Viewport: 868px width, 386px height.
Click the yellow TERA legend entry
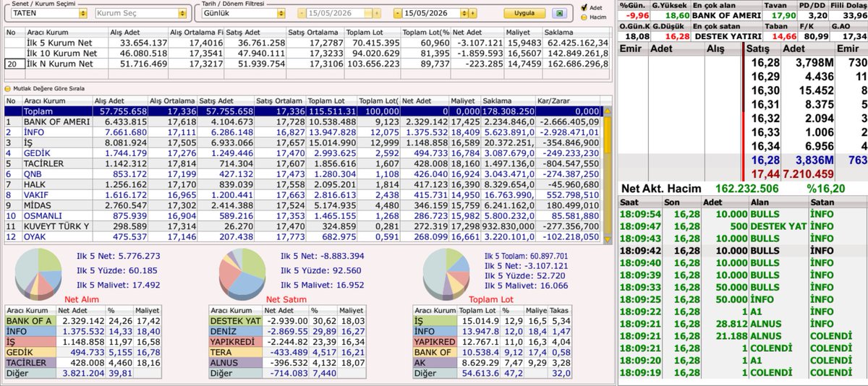(x=234, y=353)
